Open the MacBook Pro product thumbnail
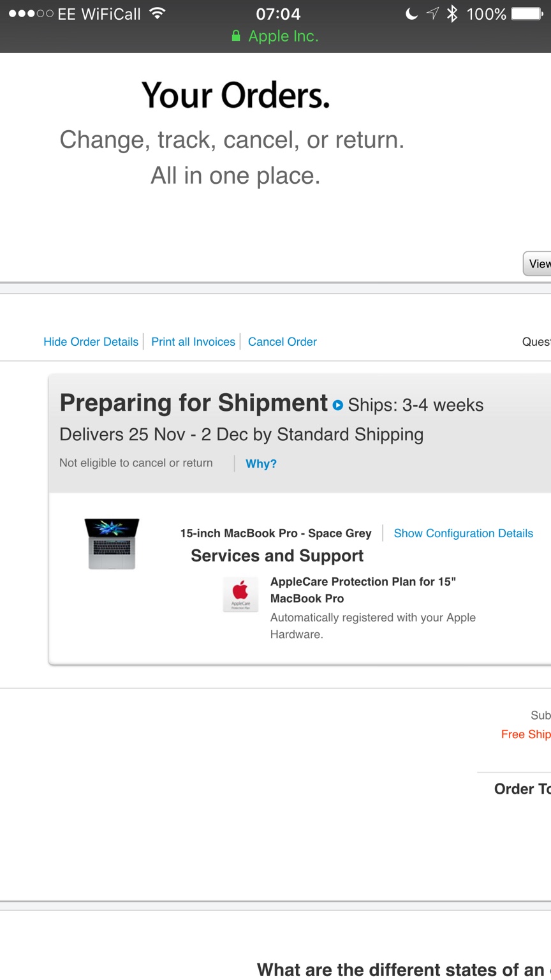This screenshot has height=980, width=551. click(112, 544)
